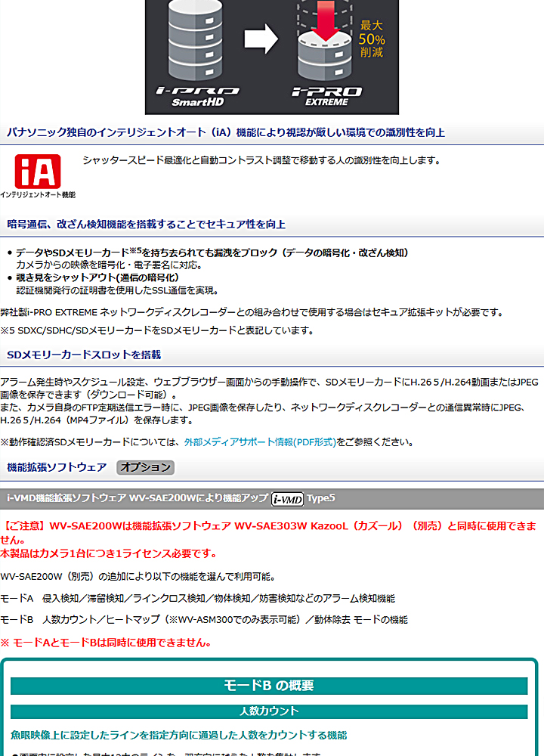Image resolution: width=544 pixels, height=756 pixels.
Task: Click the '※5 SDXC/SDHC/SD' footnote text
Action: 157,331
